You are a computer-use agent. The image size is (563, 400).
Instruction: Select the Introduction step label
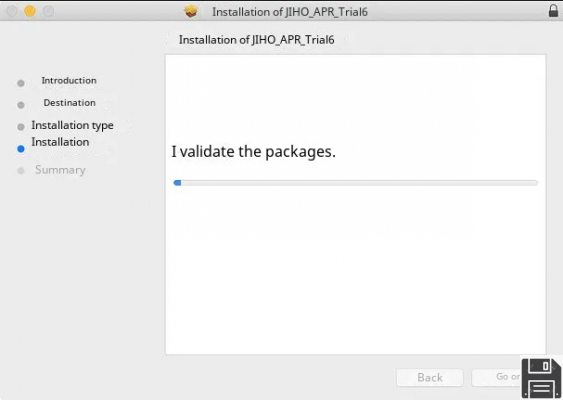pos(69,80)
